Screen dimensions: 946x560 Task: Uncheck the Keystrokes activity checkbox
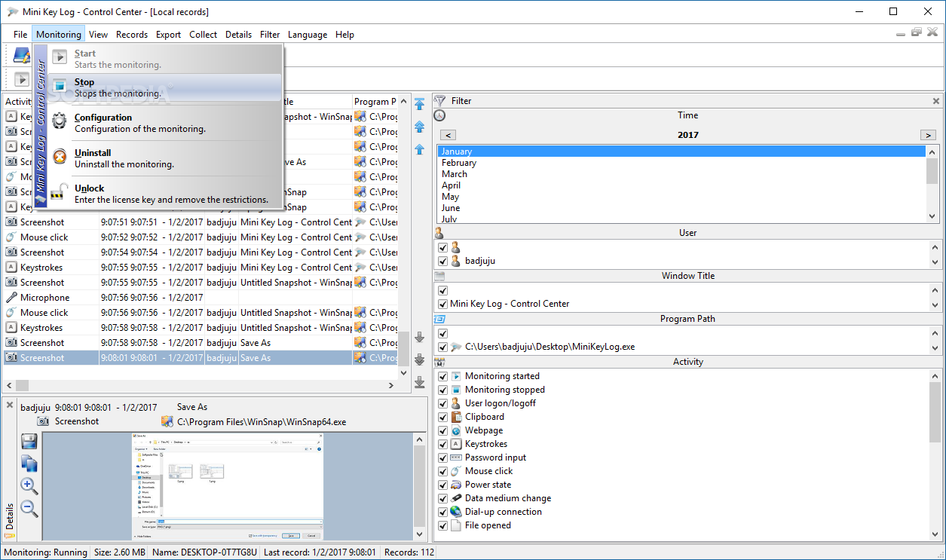pyautogui.click(x=443, y=444)
